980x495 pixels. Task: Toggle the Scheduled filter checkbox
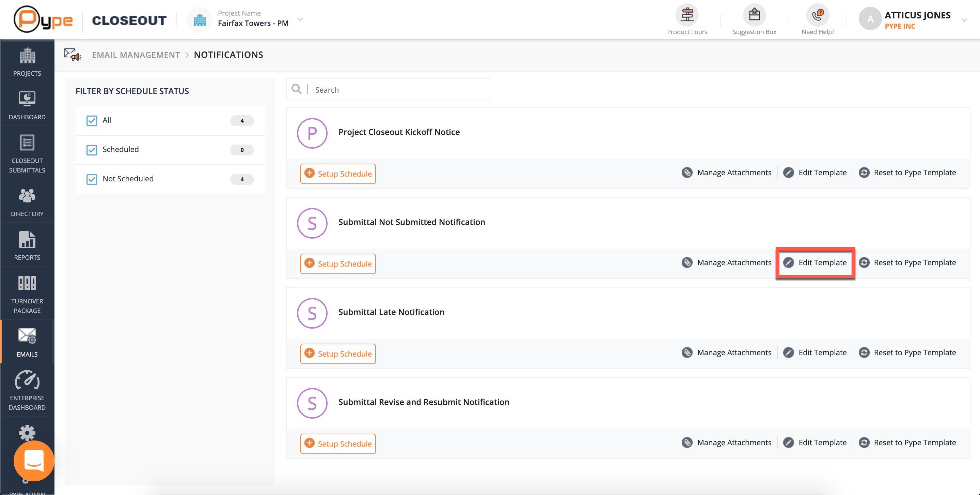pyautogui.click(x=92, y=150)
